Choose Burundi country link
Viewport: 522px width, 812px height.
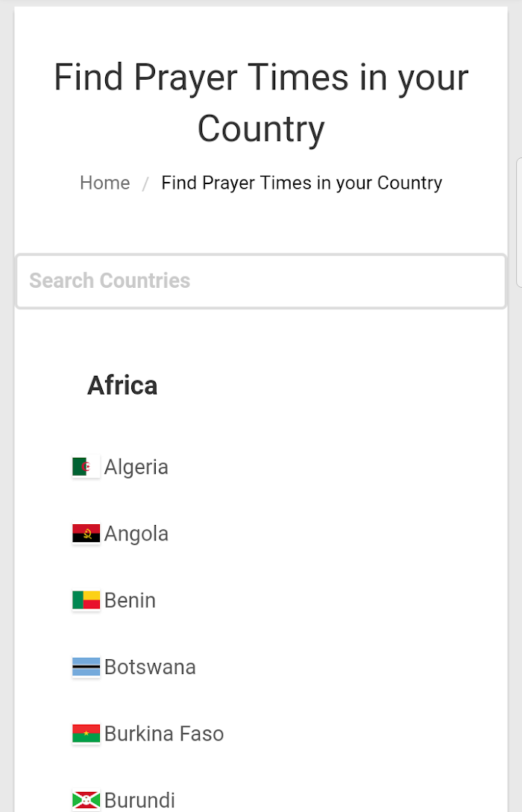(x=140, y=801)
